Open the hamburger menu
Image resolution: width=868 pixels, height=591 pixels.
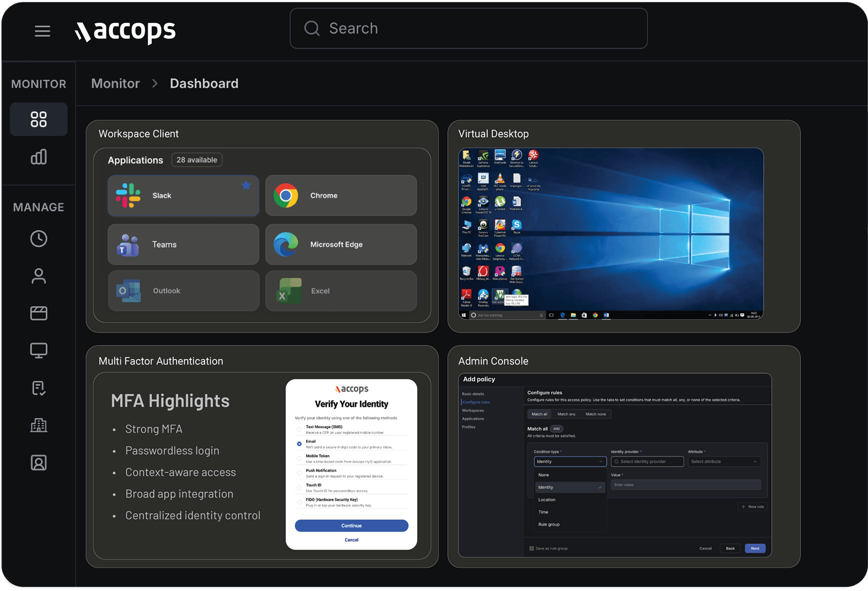click(42, 31)
